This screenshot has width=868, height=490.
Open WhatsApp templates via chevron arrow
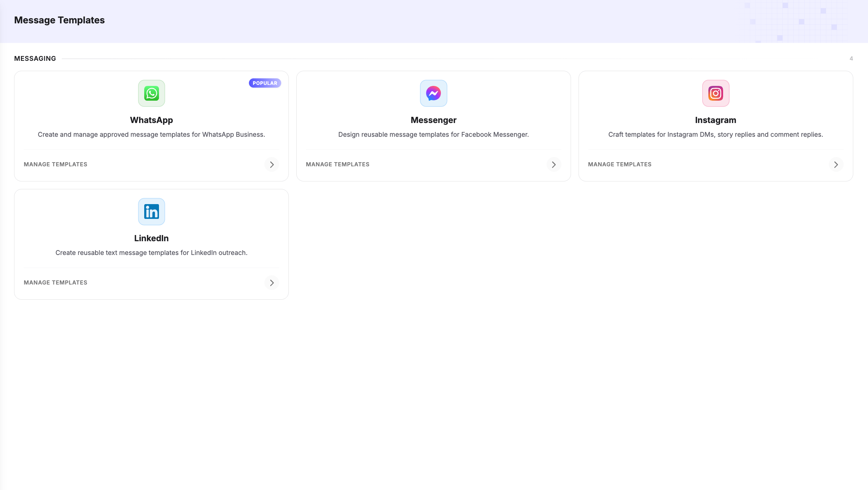click(x=272, y=165)
